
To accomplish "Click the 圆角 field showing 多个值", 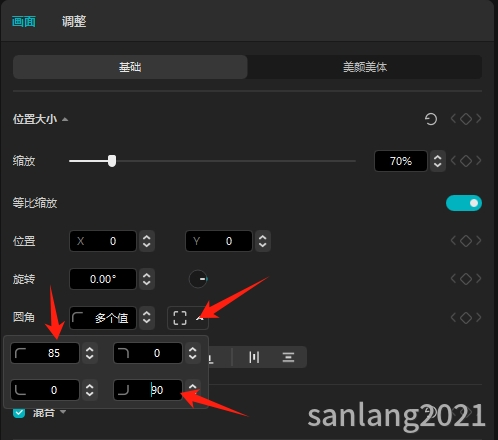I will [103, 318].
